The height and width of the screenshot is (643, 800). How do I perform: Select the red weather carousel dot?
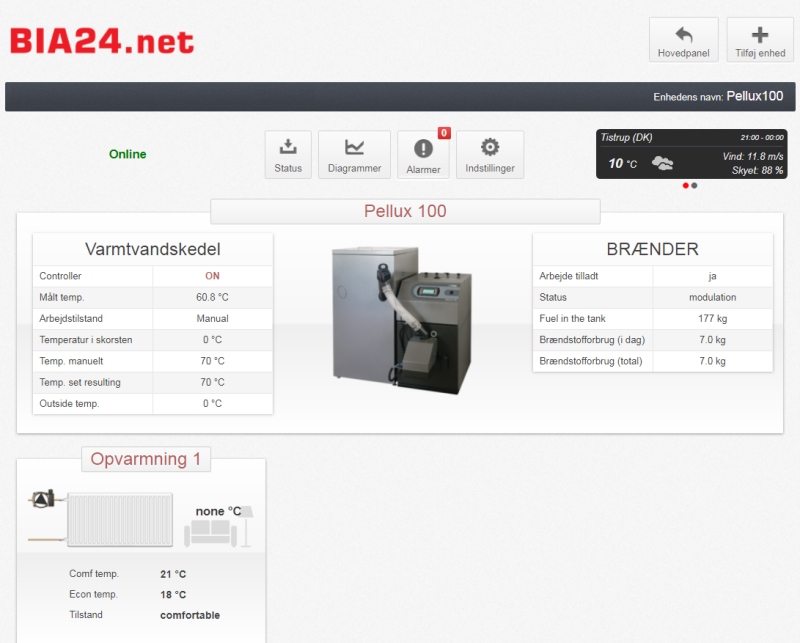[685, 185]
